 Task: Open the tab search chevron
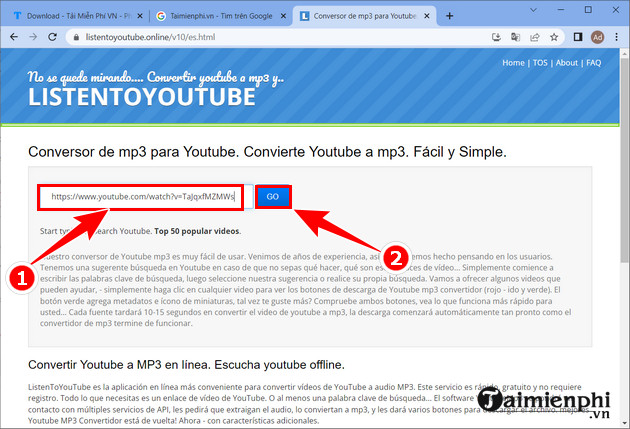tap(533, 10)
